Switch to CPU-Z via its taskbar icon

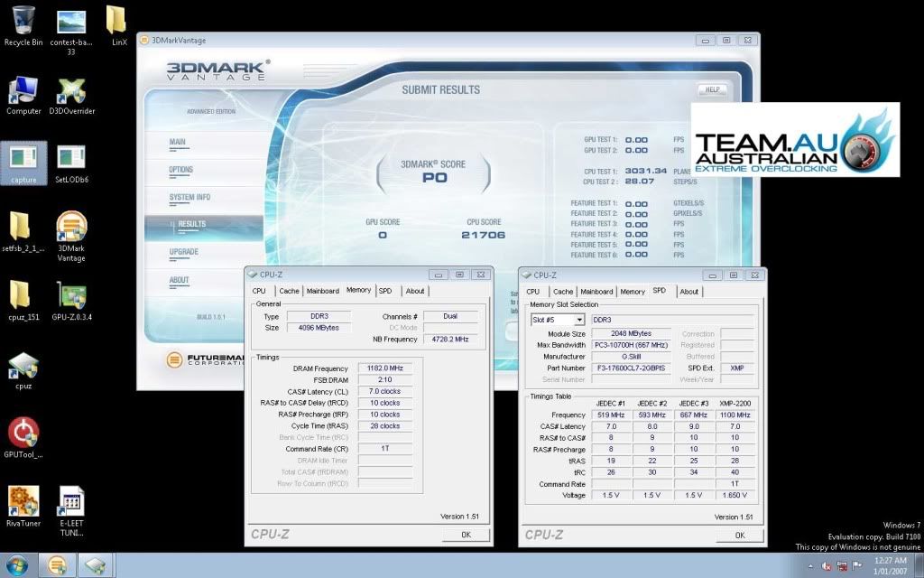[x=95, y=565]
